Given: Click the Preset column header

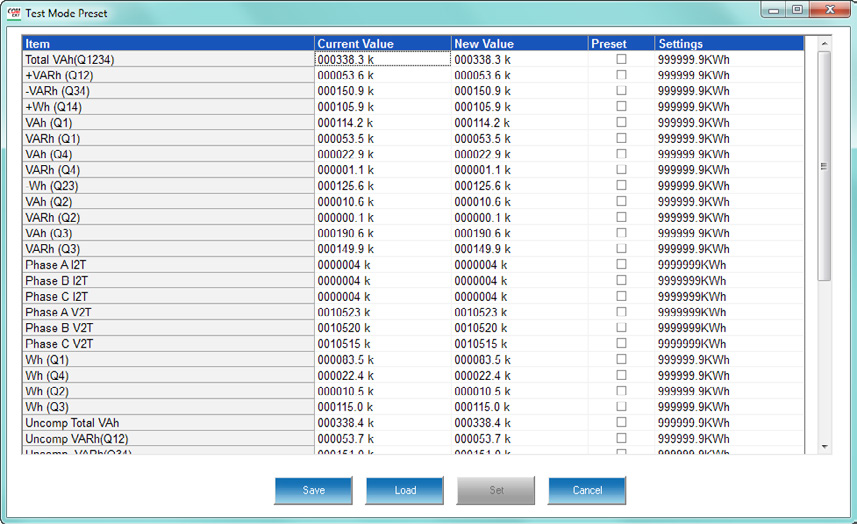Looking at the screenshot, I should point(621,44).
